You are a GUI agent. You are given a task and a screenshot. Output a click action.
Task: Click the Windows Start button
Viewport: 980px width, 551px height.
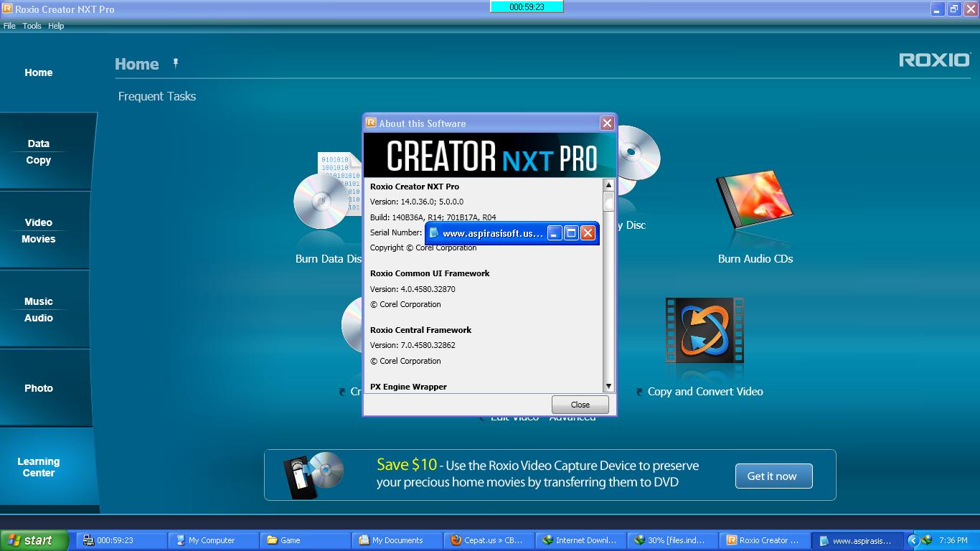coord(34,541)
